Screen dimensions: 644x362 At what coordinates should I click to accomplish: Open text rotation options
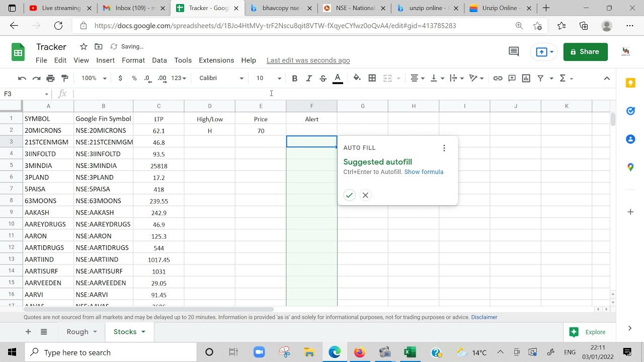point(476,78)
